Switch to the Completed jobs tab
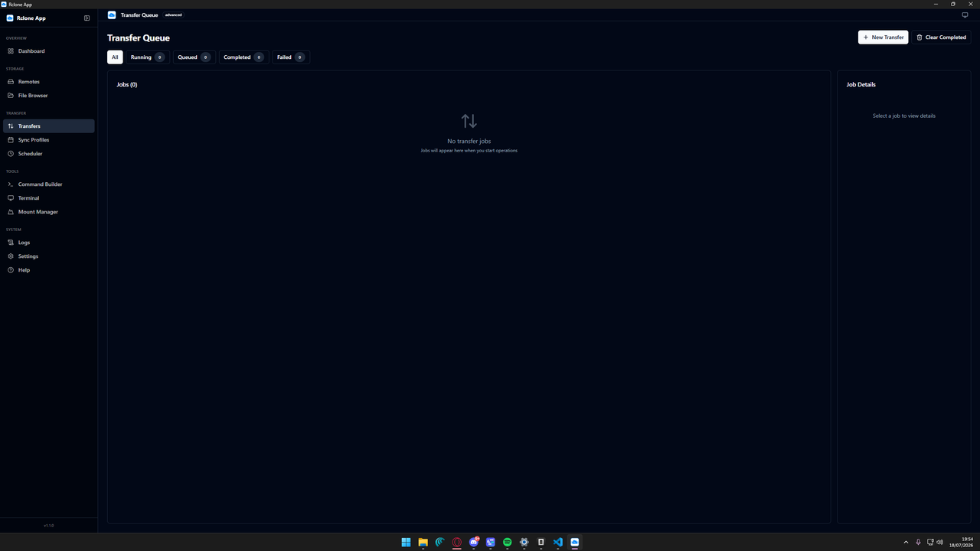The height and width of the screenshot is (551, 980). 243,57
